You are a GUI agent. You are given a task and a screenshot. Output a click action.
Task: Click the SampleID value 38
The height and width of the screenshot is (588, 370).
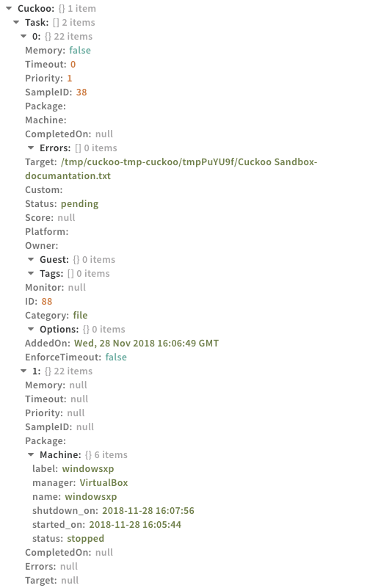81,92
